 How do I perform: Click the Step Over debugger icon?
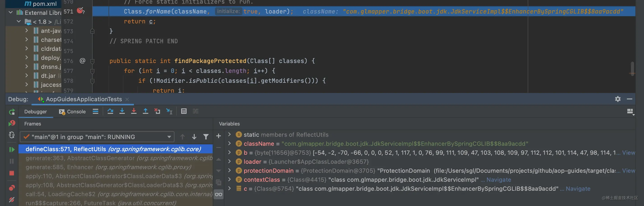tap(110, 111)
